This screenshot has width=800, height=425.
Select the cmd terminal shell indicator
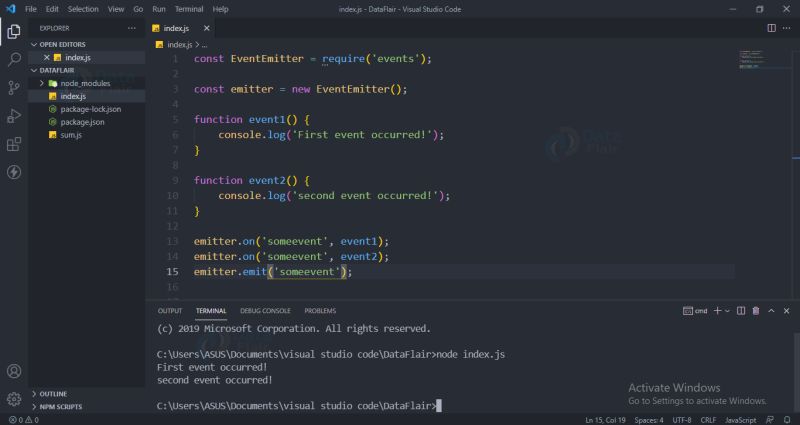(x=695, y=310)
